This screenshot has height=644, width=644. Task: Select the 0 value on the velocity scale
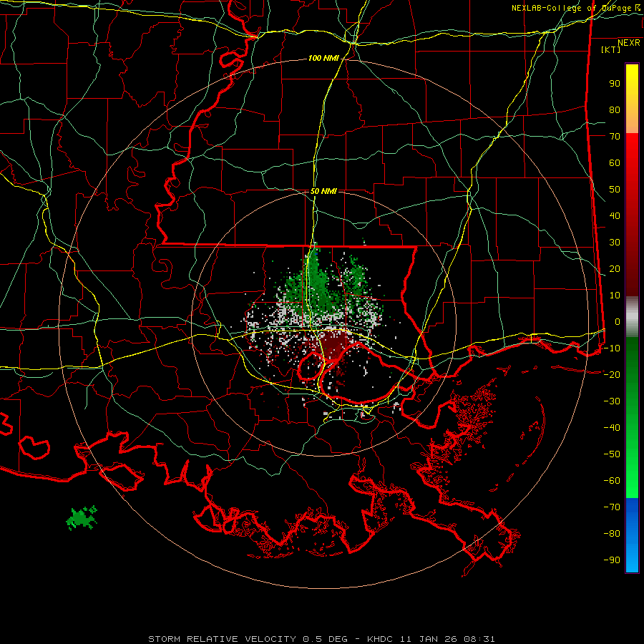tap(618, 322)
